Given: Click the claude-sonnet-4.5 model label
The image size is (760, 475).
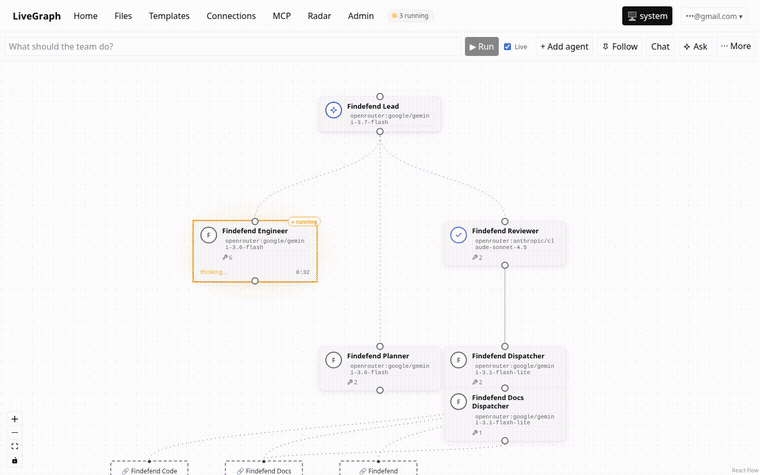Looking at the screenshot, I should pos(514,244).
